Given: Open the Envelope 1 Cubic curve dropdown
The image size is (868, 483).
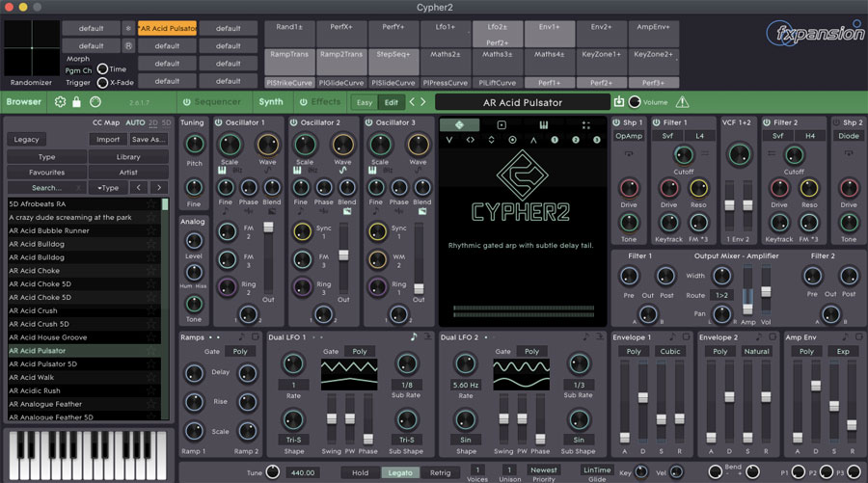Looking at the screenshot, I should (670, 351).
